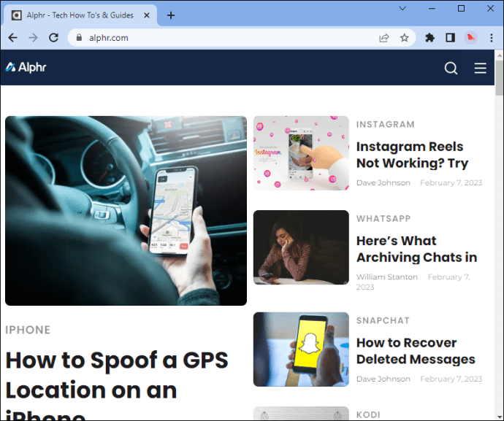This screenshot has width=504, height=421.
Task: Open the How to Recover Deleted Messages link
Action: (416, 351)
